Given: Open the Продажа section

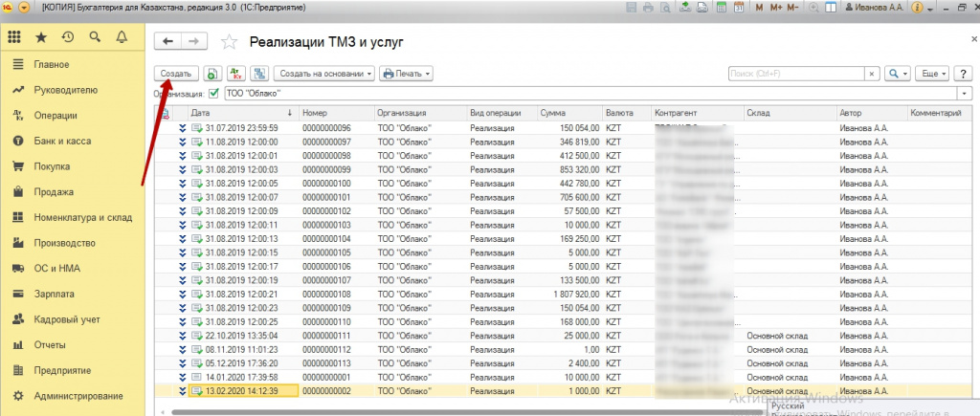Looking at the screenshot, I should [x=73, y=192].
